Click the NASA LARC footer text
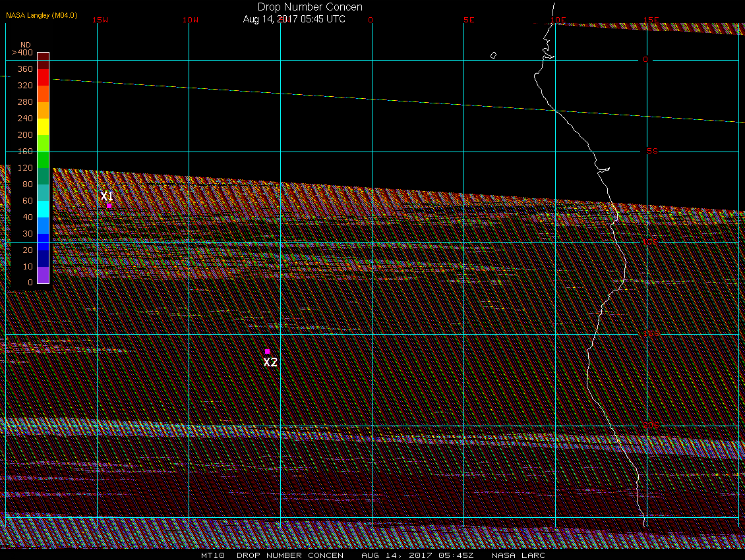 (518, 555)
